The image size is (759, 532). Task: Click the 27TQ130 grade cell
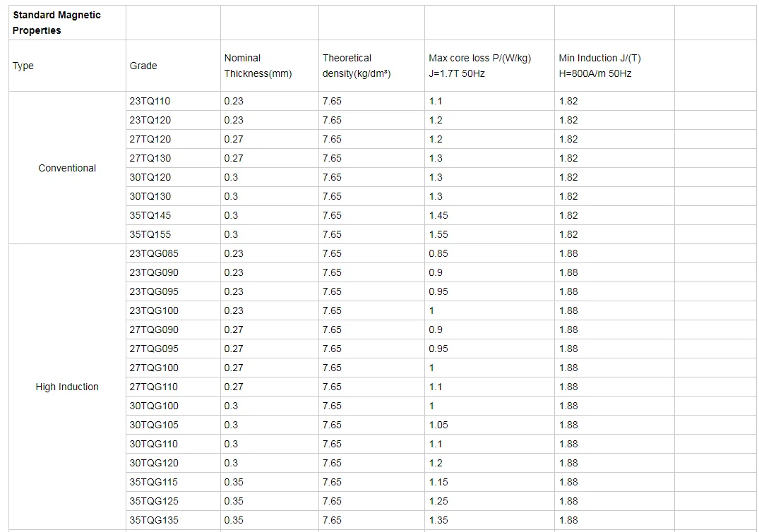150,158
